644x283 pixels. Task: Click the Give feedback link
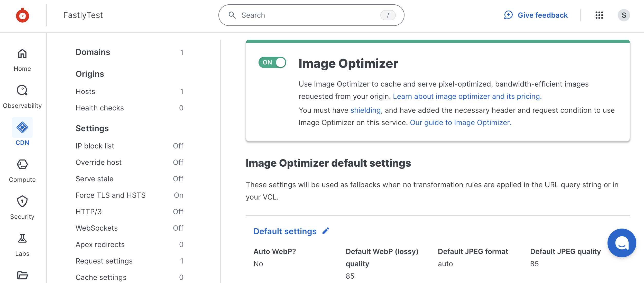tap(542, 15)
